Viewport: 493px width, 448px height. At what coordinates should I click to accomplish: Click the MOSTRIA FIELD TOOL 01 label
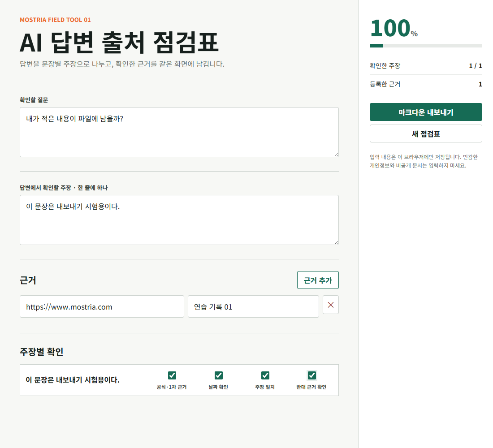pos(55,20)
